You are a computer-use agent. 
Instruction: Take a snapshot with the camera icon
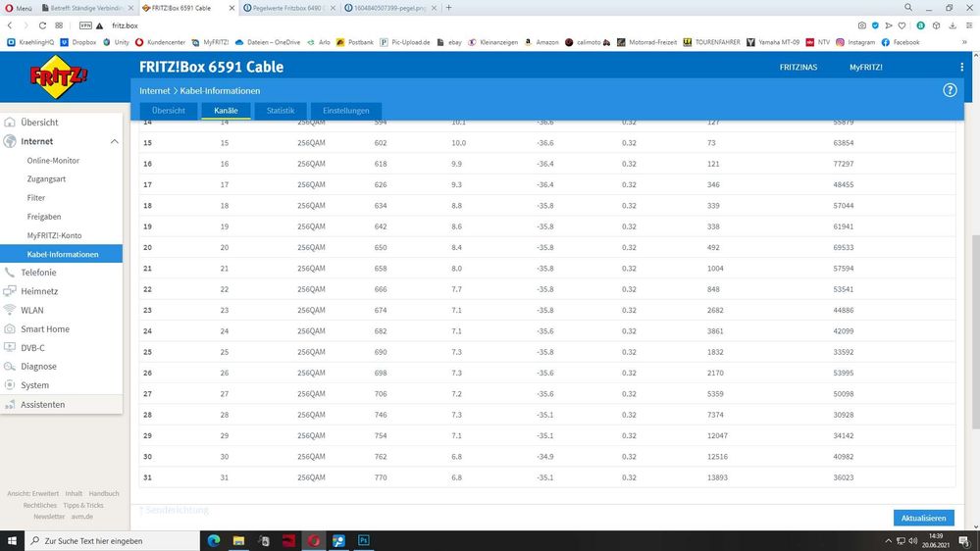pyautogui.click(x=862, y=25)
